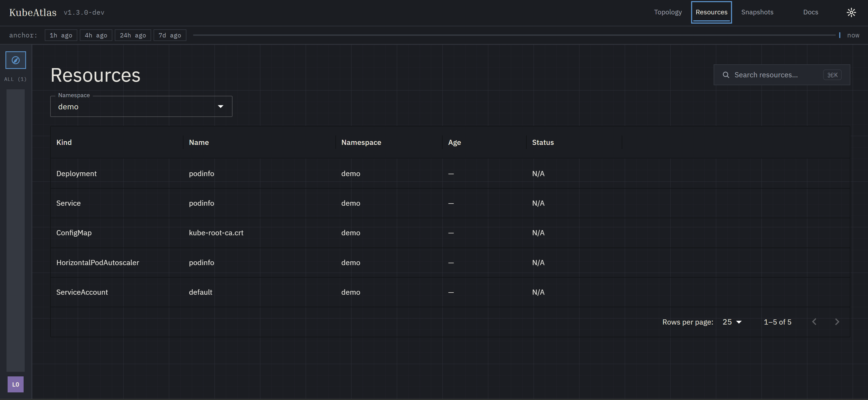868x400 pixels.
Task: Sort by the Status column header
Action: (543, 142)
